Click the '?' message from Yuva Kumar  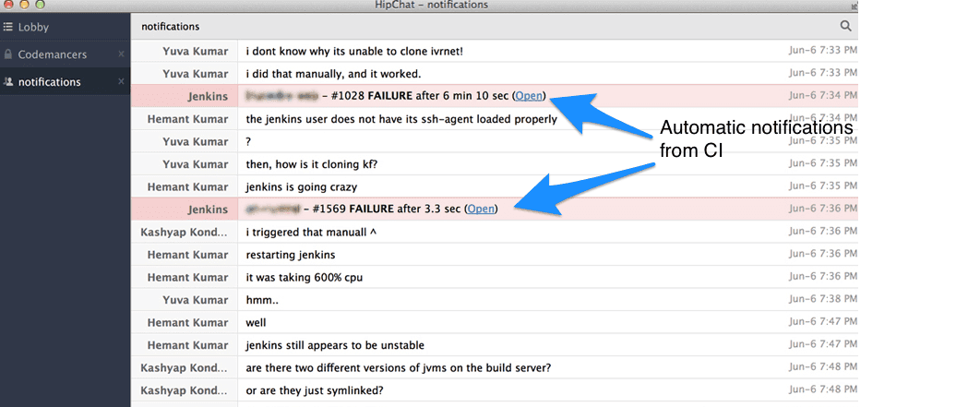coord(249,141)
